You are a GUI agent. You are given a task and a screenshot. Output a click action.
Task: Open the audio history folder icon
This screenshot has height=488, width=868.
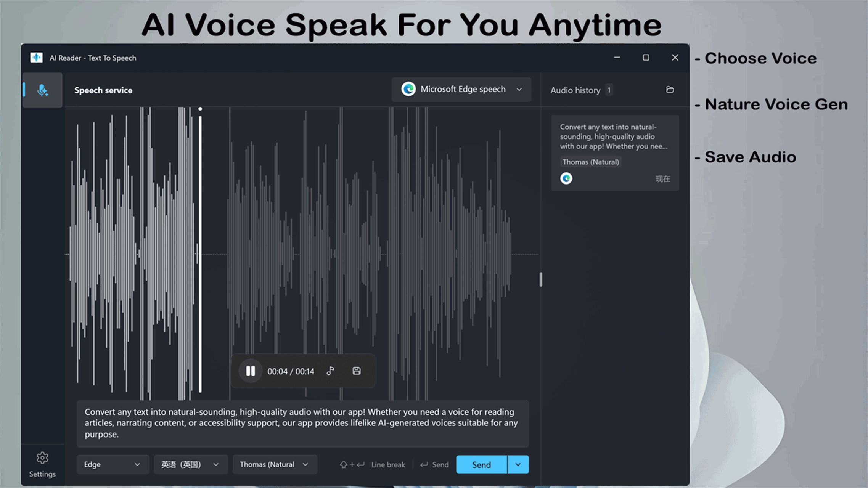[670, 90]
